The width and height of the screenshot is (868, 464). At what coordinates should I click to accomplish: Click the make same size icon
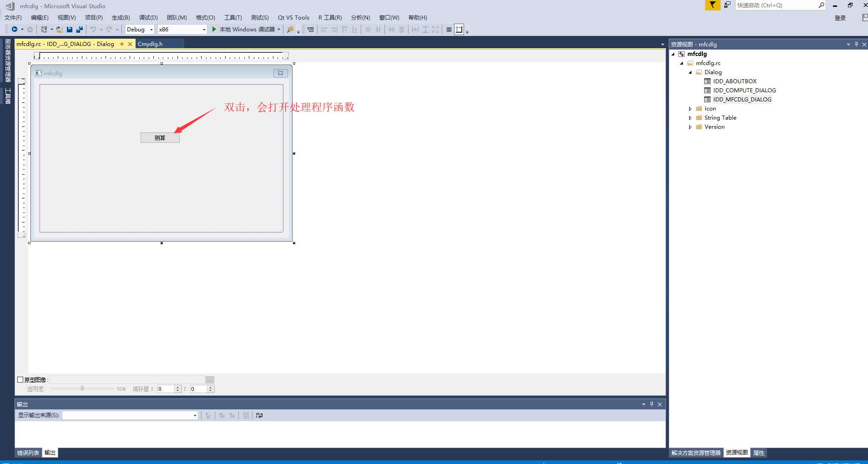[435, 30]
